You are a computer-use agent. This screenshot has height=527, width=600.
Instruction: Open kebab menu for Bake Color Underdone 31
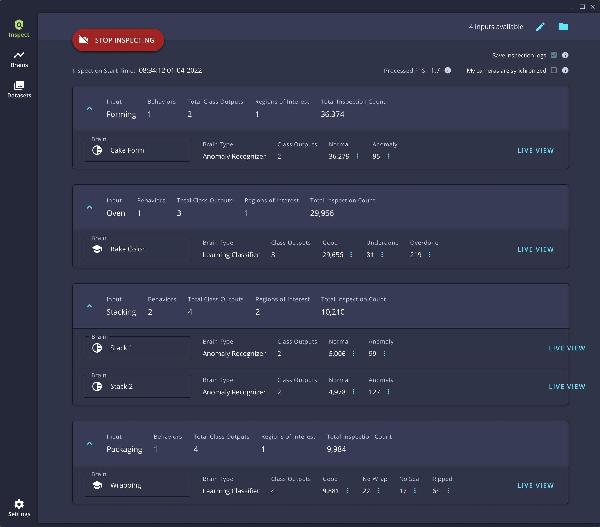pyautogui.click(x=382, y=255)
